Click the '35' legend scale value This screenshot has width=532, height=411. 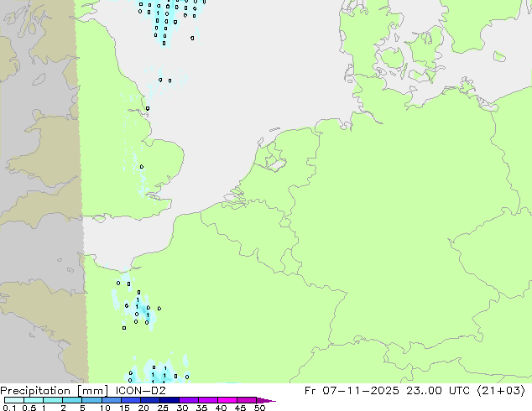click(201, 408)
